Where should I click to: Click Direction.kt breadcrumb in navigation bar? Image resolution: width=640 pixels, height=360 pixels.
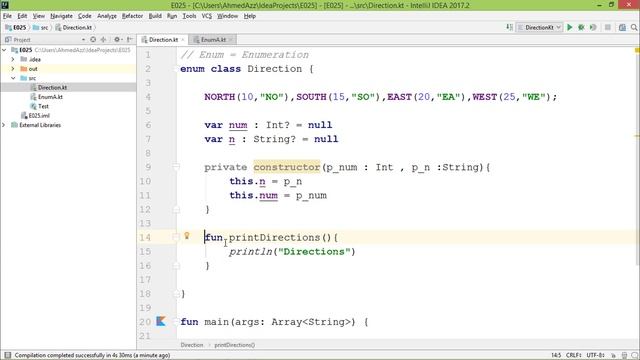coord(73,27)
